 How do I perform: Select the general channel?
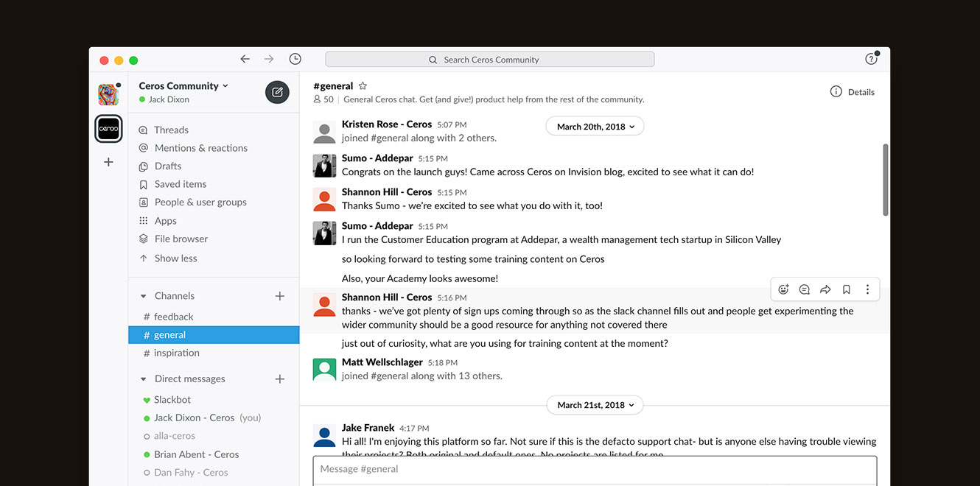click(x=214, y=335)
